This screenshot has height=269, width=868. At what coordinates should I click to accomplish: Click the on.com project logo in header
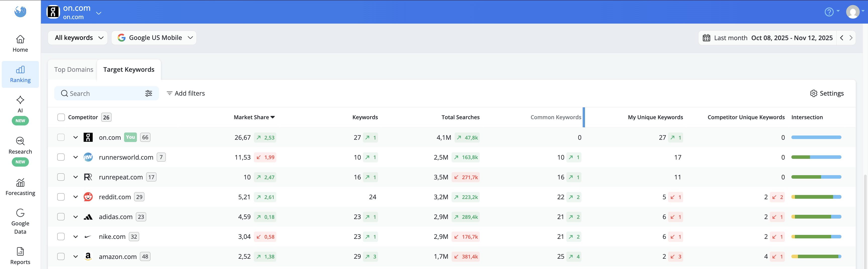pyautogui.click(x=53, y=12)
